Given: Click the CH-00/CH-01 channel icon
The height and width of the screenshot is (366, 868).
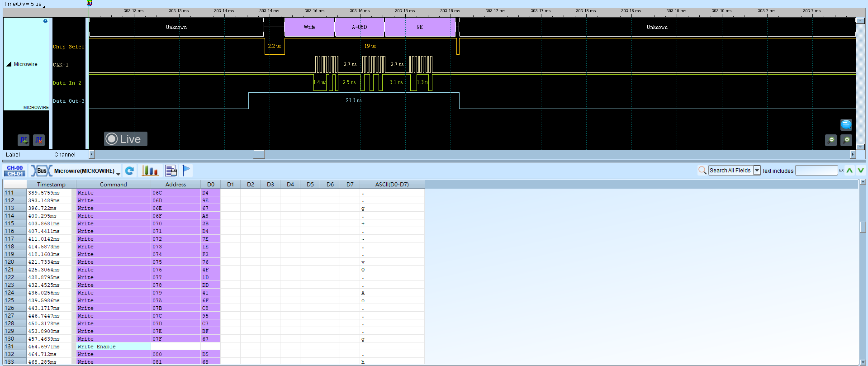Looking at the screenshot, I should click(x=15, y=171).
